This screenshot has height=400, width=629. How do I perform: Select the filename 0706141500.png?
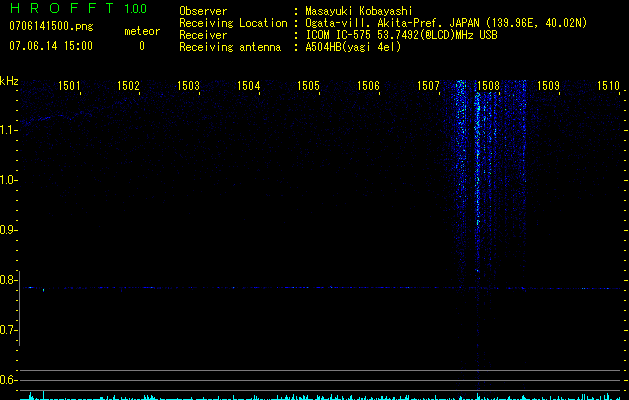51,26
